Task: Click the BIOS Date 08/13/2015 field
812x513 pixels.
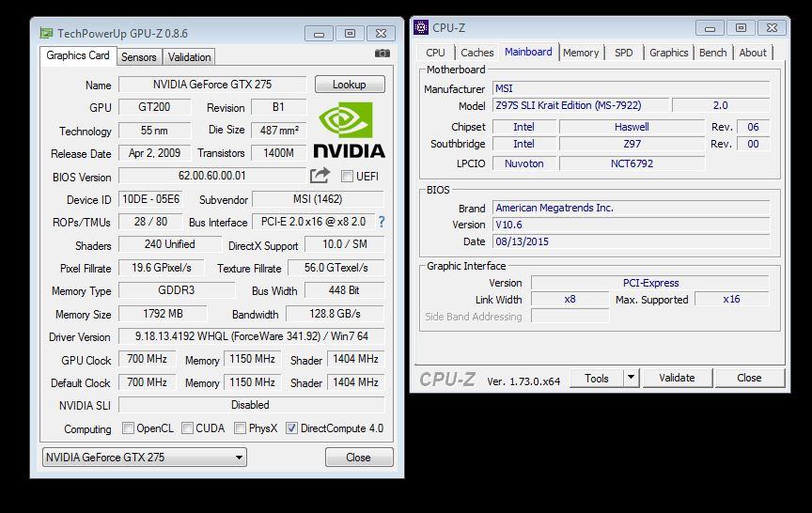Action: [631, 241]
